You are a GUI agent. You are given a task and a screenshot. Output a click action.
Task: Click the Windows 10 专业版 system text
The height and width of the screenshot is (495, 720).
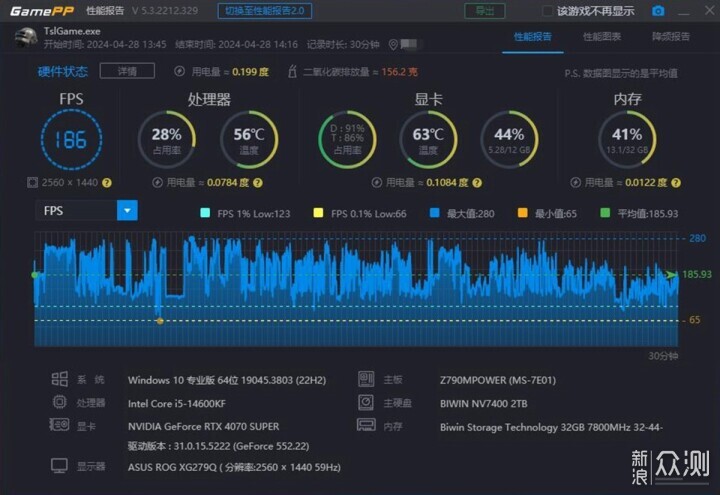pos(227,380)
